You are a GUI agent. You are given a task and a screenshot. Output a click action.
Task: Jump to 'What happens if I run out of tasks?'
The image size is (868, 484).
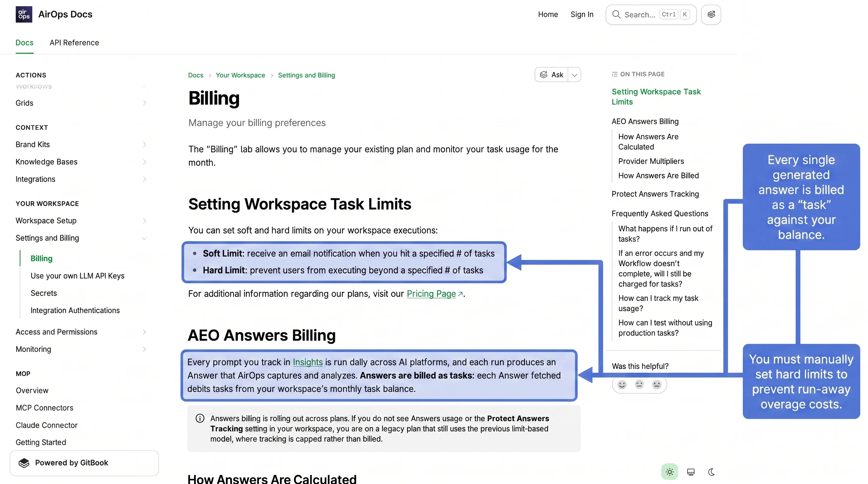click(665, 233)
